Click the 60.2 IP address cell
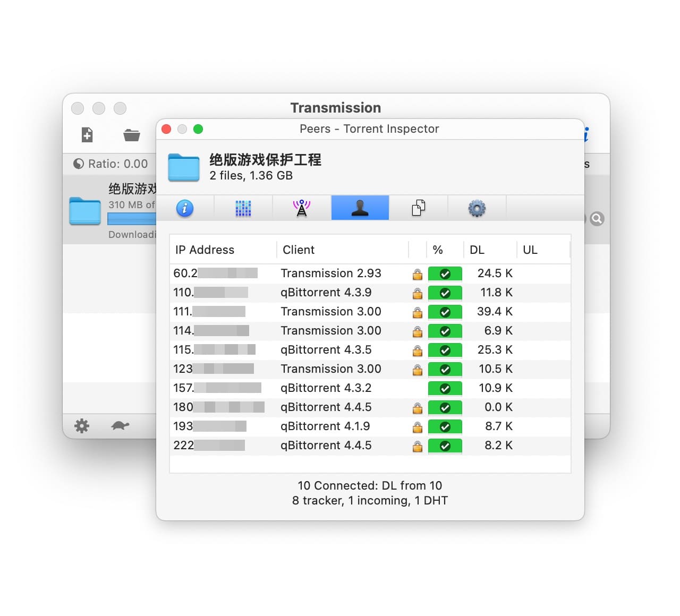Image resolution: width=680 pixels, height=616 pixels. pos(216,273)
